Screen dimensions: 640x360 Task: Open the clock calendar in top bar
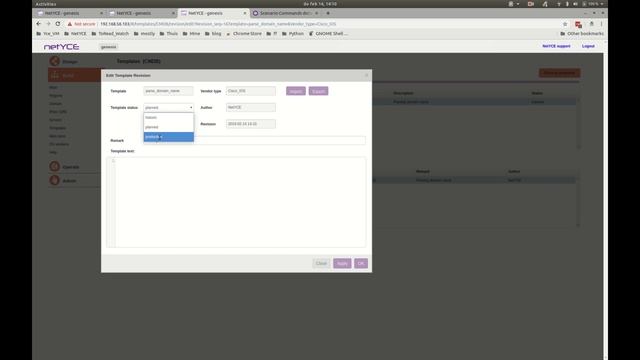(320, 4)
